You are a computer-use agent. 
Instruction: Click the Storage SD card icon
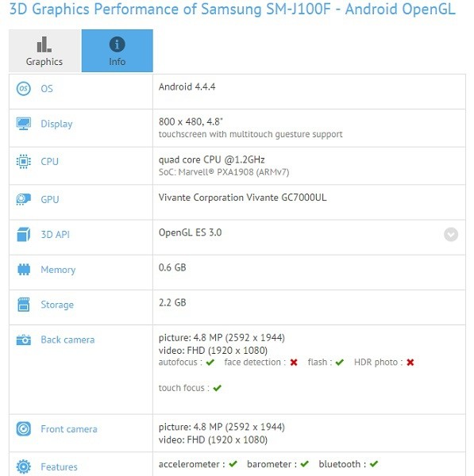pos(23,305)
